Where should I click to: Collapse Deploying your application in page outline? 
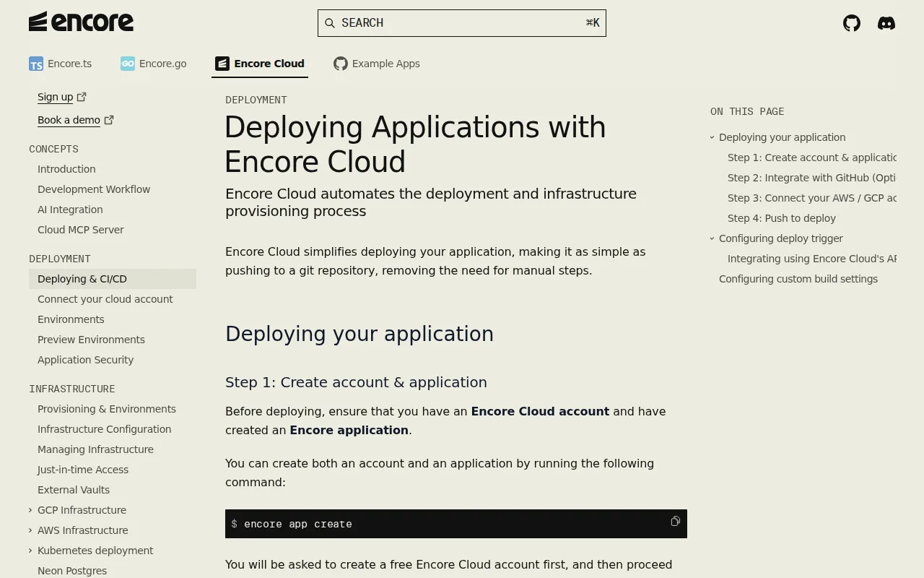tap(712, 137)
